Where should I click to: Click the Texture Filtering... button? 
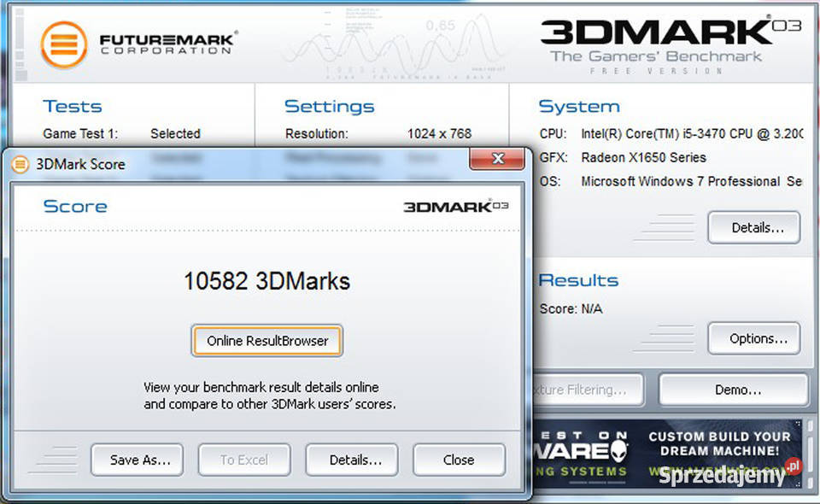click(x=589, y=390)
